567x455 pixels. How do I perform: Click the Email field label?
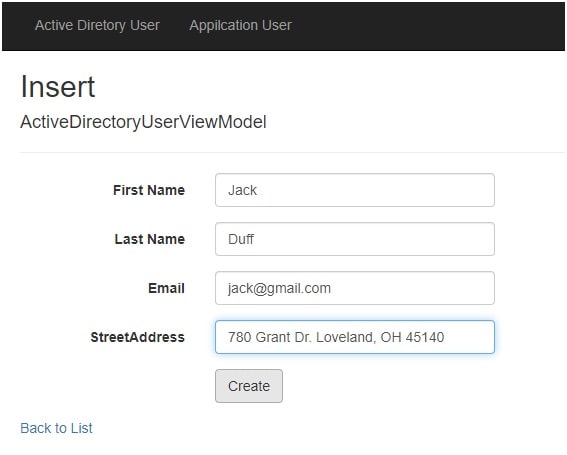tap(166, 288)
